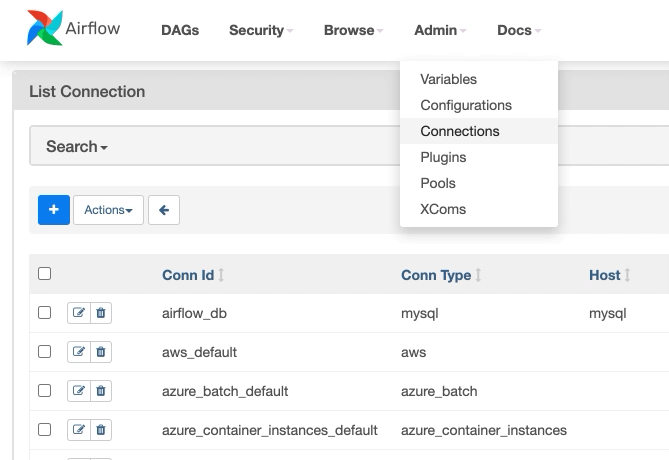Go to the DAGs page

(x=180, y=30)
